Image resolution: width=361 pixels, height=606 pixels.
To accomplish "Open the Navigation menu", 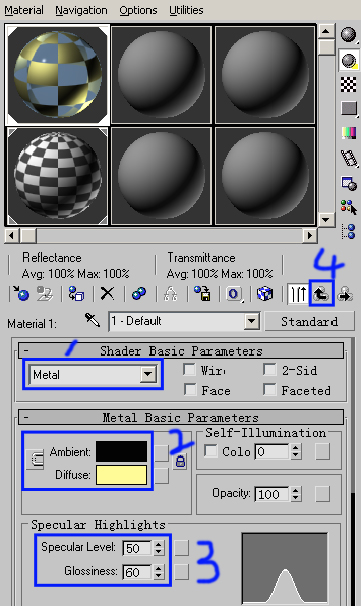I will coord(81,10).
